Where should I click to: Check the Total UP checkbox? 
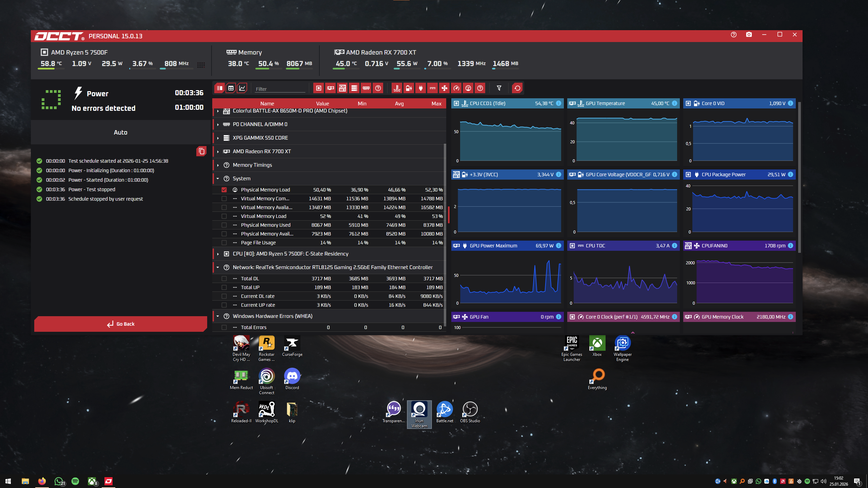[x=224, y=287]
